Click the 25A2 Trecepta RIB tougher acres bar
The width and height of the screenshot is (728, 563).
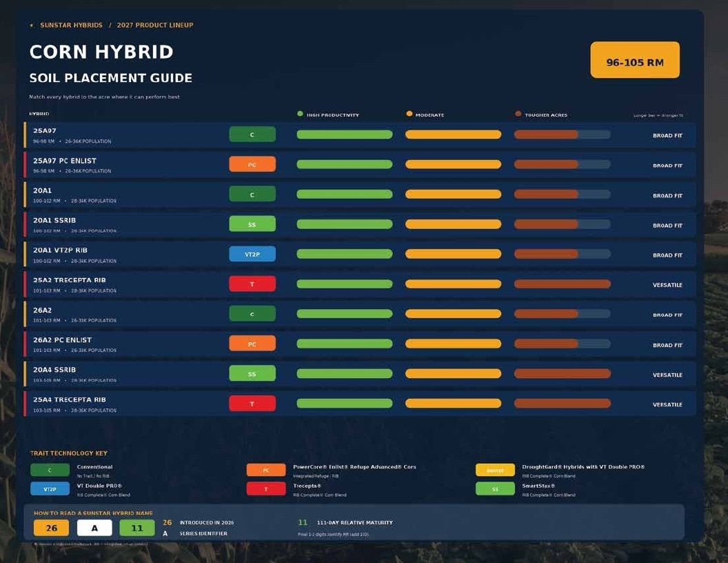tap(563, 284)
